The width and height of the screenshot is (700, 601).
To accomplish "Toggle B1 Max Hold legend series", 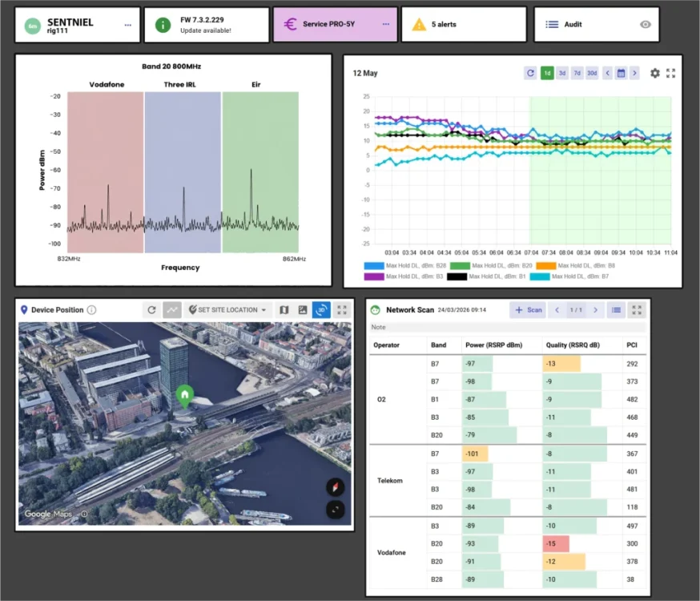I will click(486, 276).
